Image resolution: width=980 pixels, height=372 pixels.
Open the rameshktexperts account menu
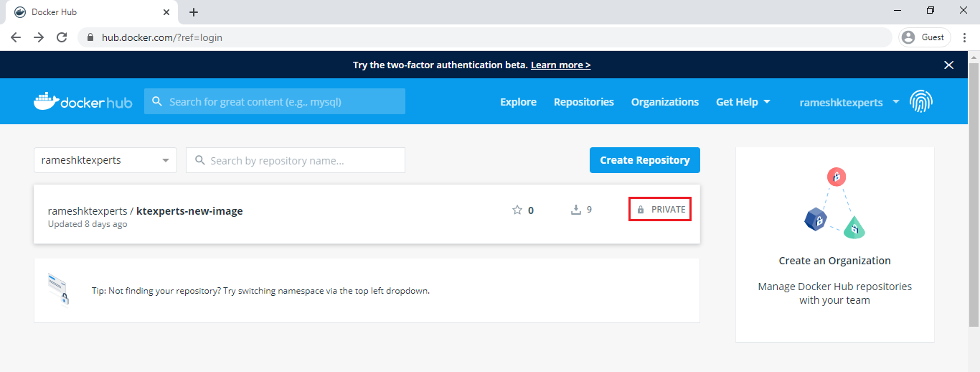tap(849, 102)
